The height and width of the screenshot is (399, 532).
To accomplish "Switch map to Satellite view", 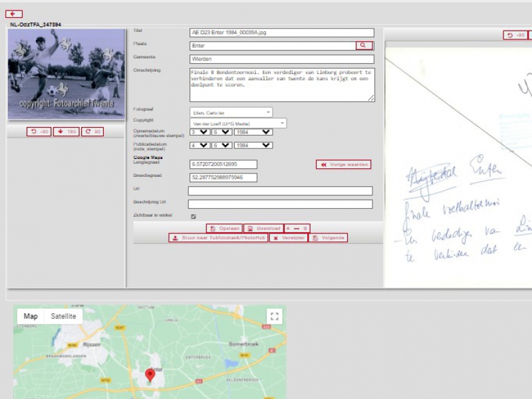I will click(x=63, y=317).
